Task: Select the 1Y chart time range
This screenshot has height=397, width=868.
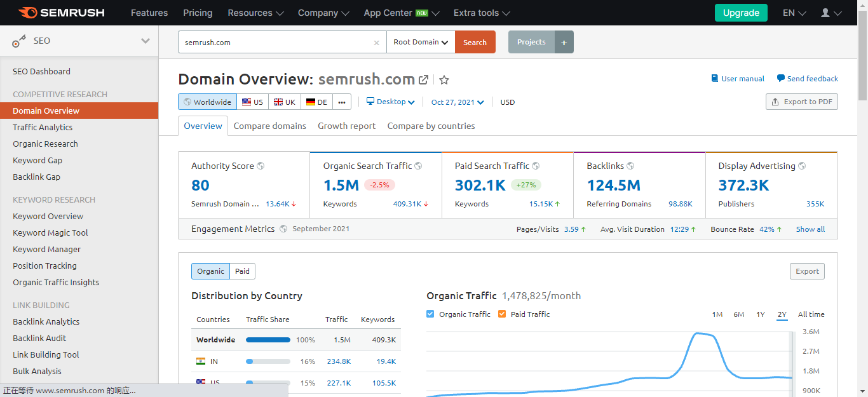Action: click(x=760, y=314)
